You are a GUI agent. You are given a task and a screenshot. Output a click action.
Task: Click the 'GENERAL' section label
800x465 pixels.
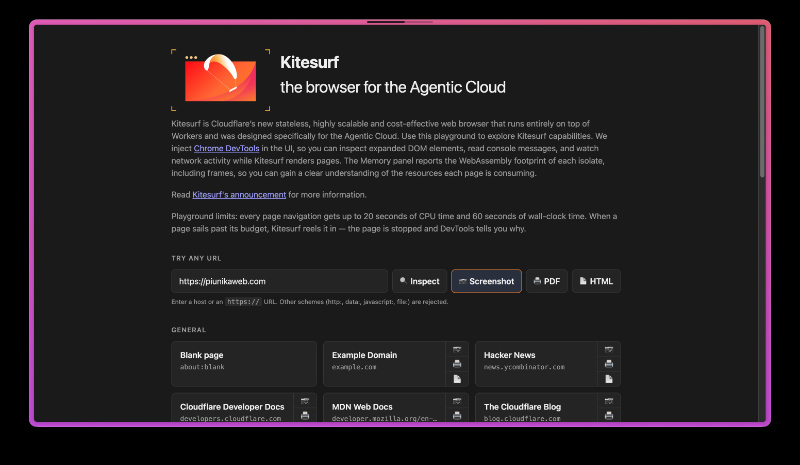click(189, 330)
